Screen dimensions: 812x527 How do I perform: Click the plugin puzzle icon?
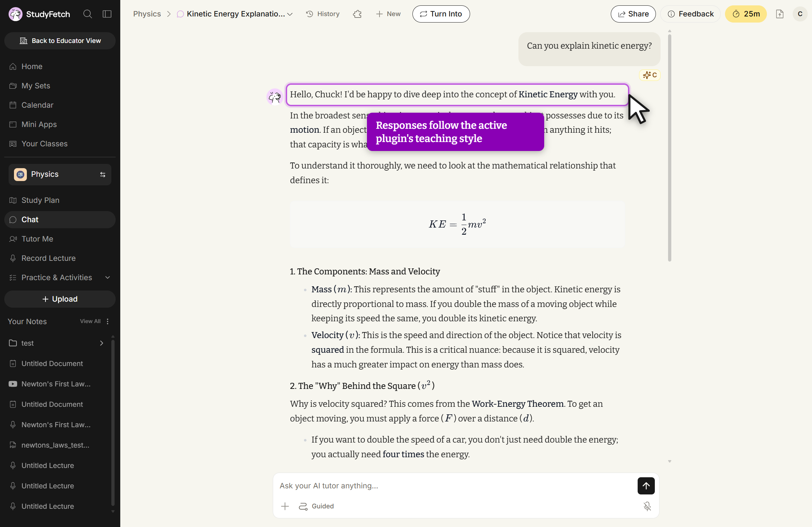click(x=357, y=14)
